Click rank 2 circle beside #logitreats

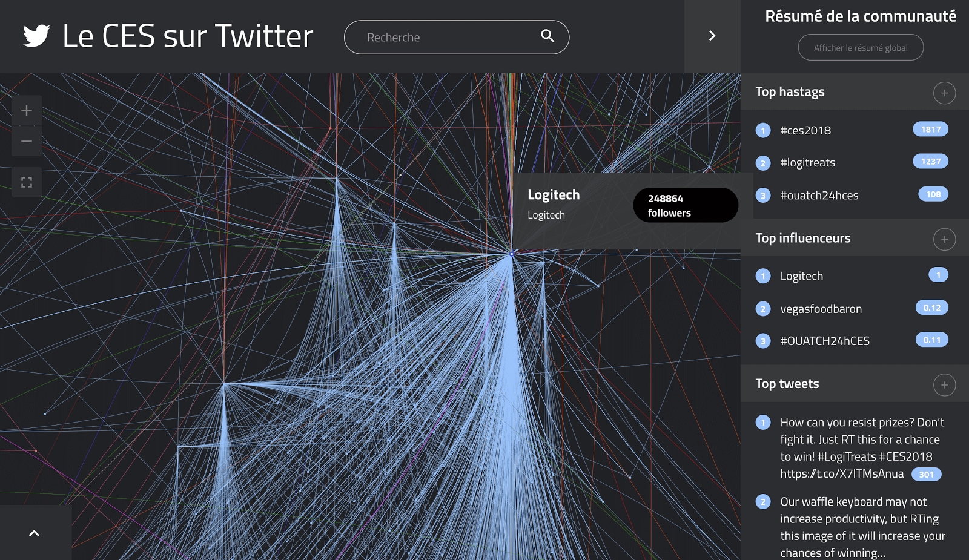click(x=763, y=163)
